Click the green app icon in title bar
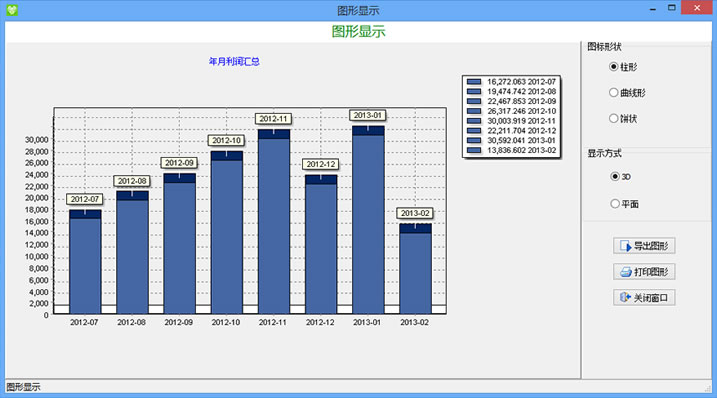Image resolution: width=717 pixels, height=398 pixels. coord(12,10)
